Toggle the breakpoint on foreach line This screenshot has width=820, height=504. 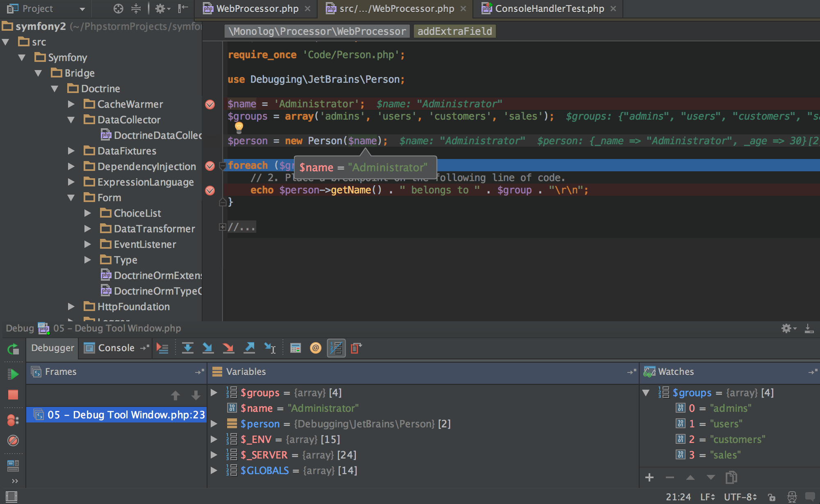(210, 166)
